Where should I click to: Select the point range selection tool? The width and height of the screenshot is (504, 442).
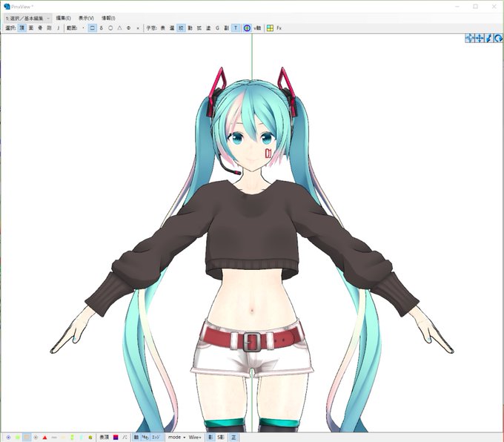point(83,28)
